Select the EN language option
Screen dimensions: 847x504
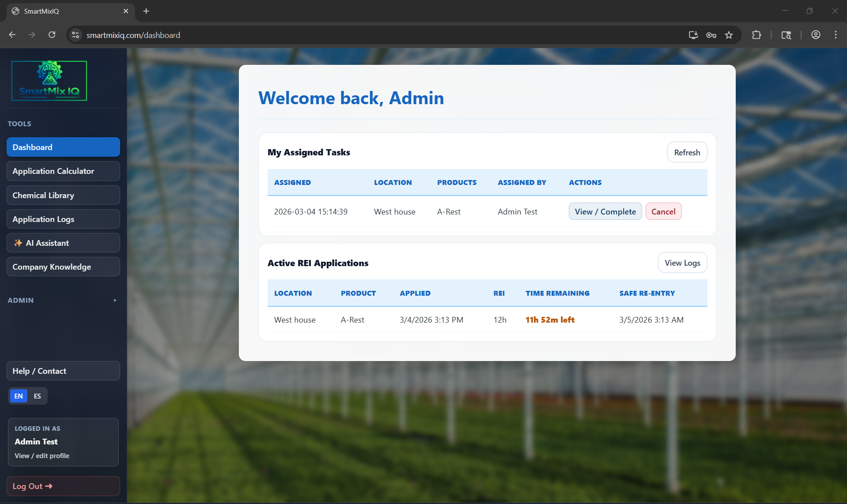point(18,396)
